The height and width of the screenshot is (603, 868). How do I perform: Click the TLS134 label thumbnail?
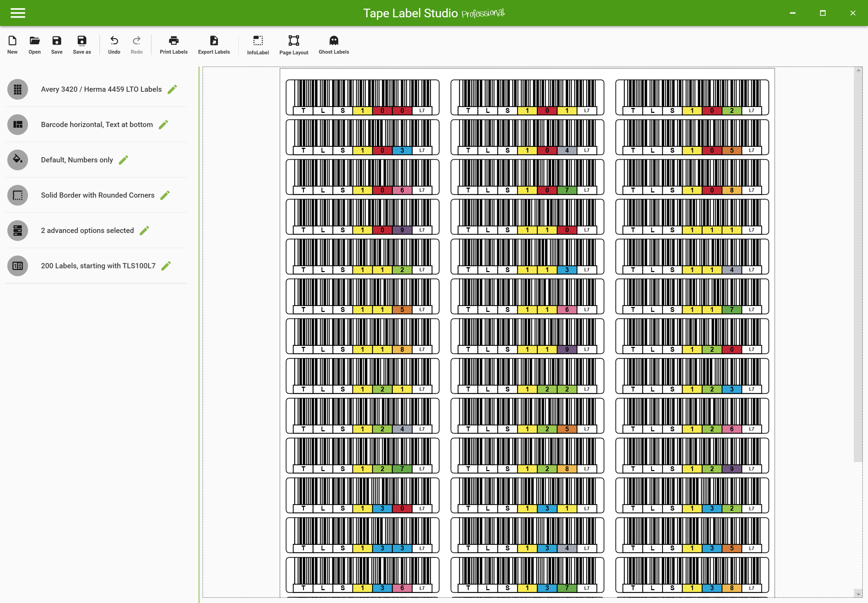point(527,535)
